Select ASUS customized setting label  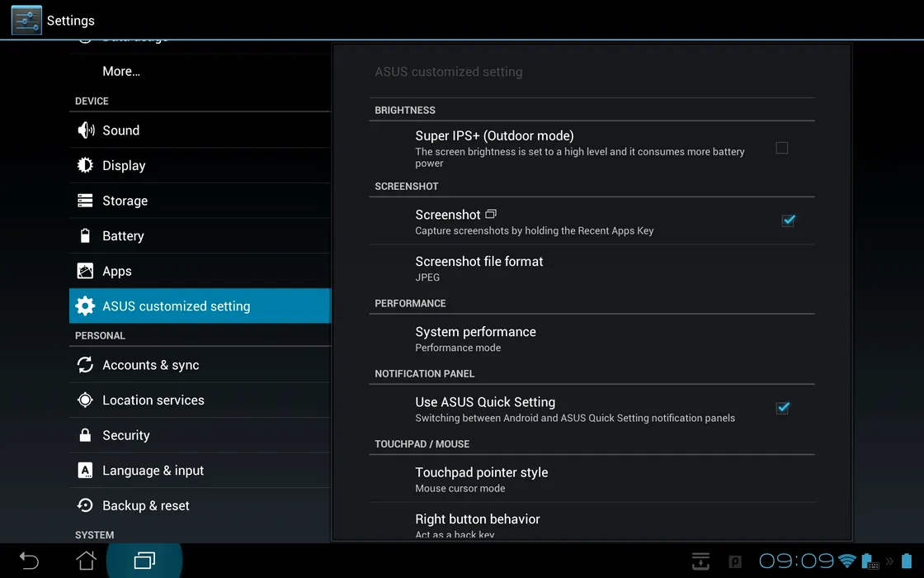click(177, 306)
